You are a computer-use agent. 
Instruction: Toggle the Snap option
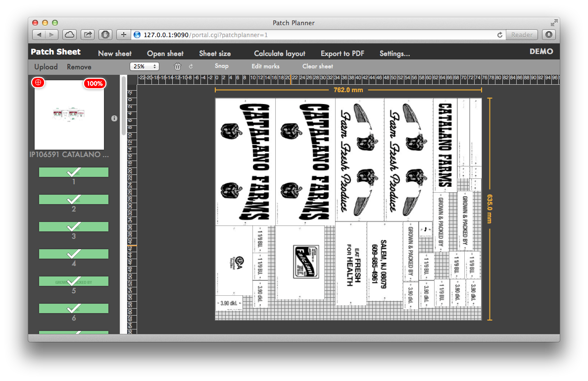[x=222, y=66]
